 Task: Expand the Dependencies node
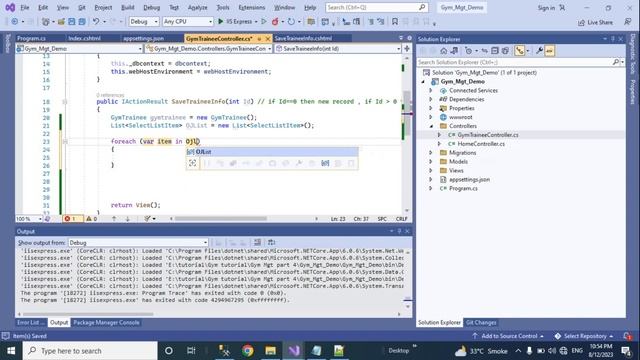[x=431, y=99]
